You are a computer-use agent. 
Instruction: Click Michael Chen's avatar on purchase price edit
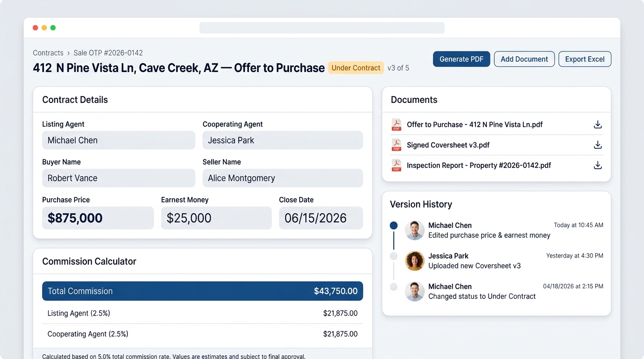[x=415, y=230]
